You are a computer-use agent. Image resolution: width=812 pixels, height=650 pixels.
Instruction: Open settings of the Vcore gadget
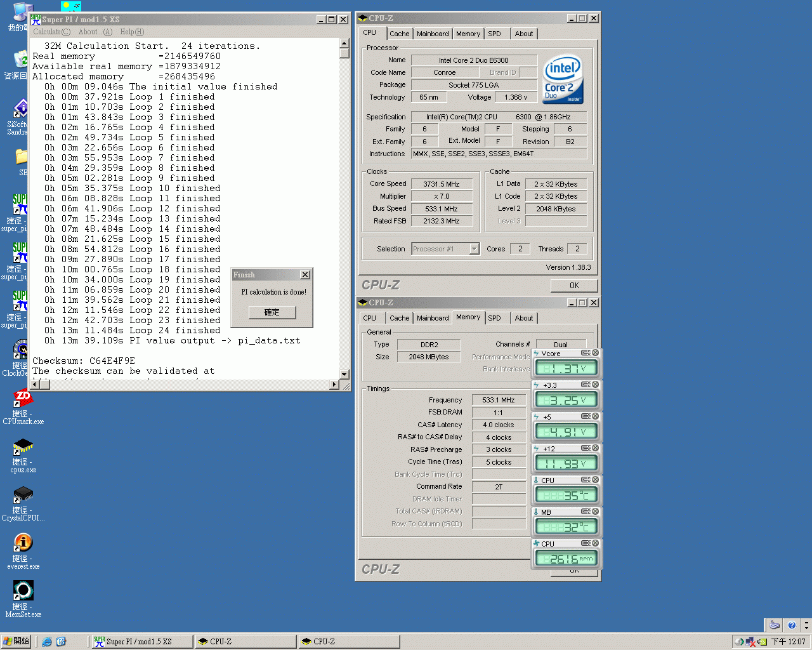pyautogui.click(x=586, y=353)
